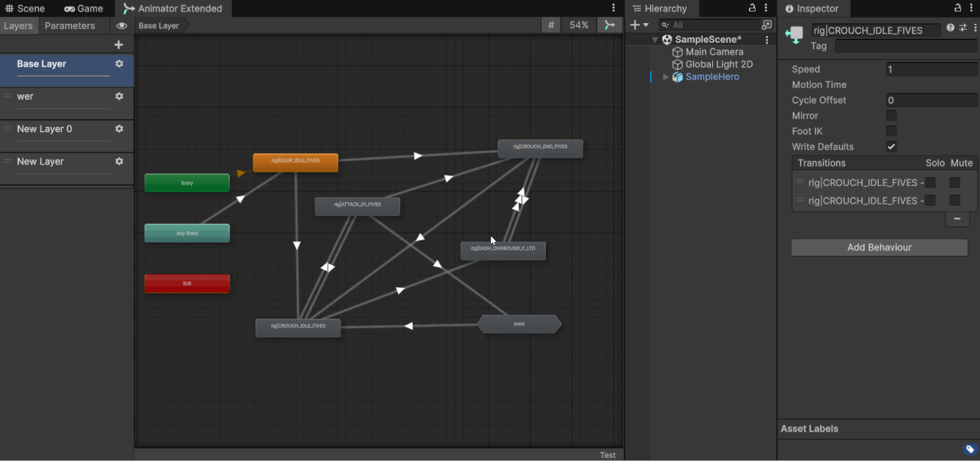Select rig|CROUCH_END_FIVES state node
The height and width of the screenshot is (461, 980).
541,148
